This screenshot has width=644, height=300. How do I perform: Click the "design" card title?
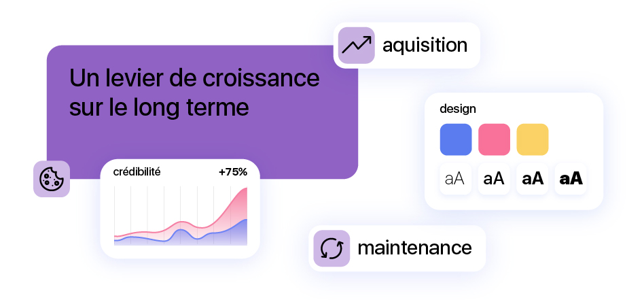tap(458, 109)
